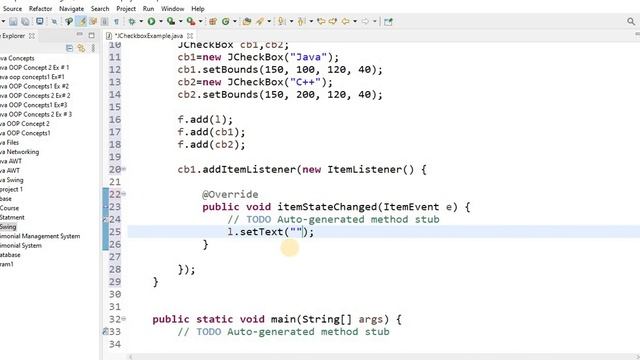Select 'Java OOP Concepts1 Ex #2' project
The height and width of the screenshot is (360, 640).
[34, 86]
